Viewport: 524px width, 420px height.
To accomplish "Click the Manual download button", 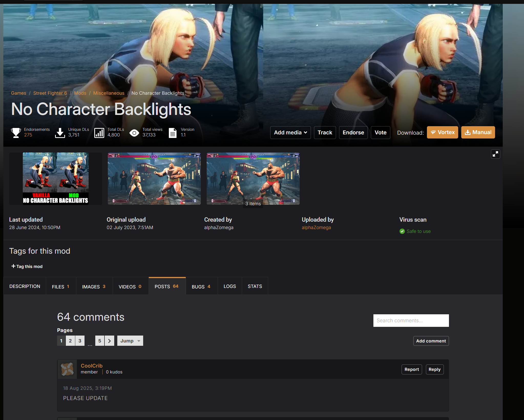I will 478,132.
